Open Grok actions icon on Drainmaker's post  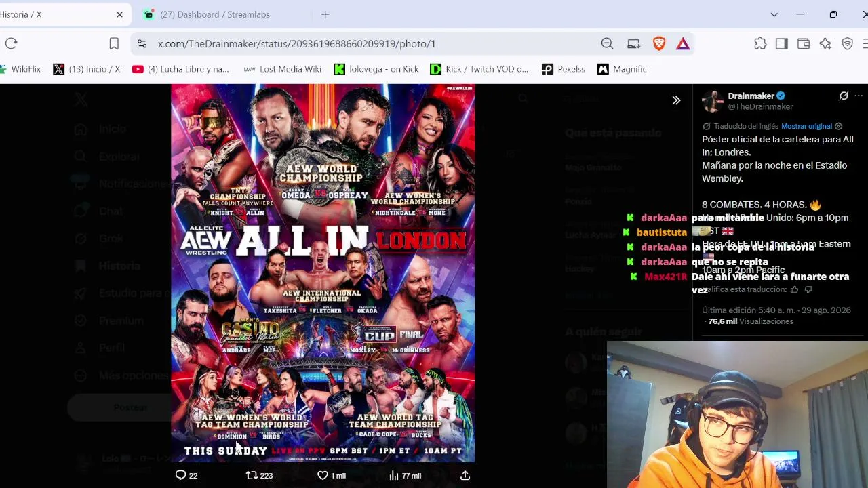pos(844,96)
